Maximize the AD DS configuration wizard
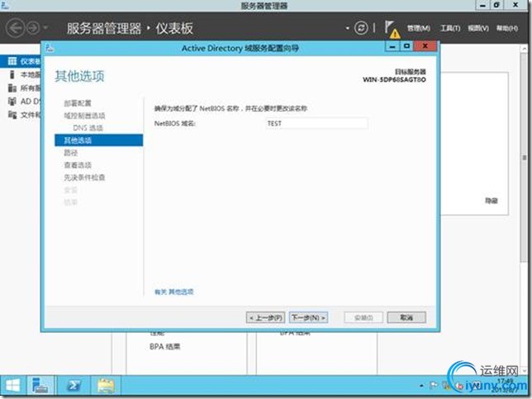This screenshot has height=399, width=532. (x=406, y=46)
